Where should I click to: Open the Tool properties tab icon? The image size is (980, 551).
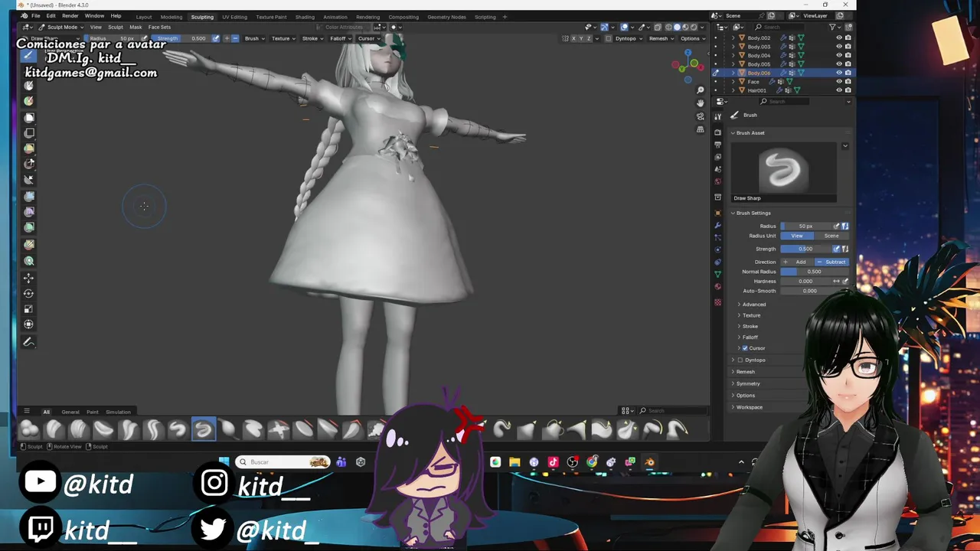(718, 116)
